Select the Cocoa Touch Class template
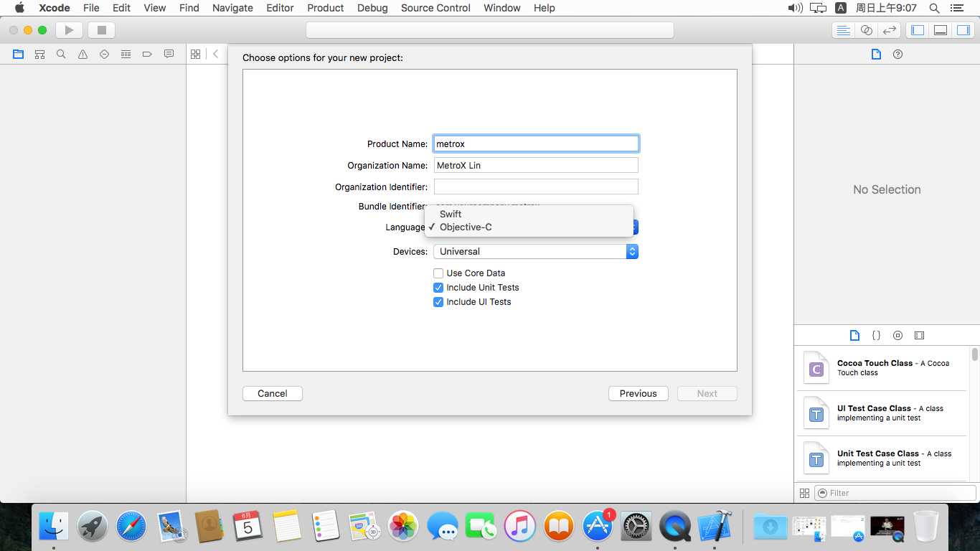 click(881, 368)
